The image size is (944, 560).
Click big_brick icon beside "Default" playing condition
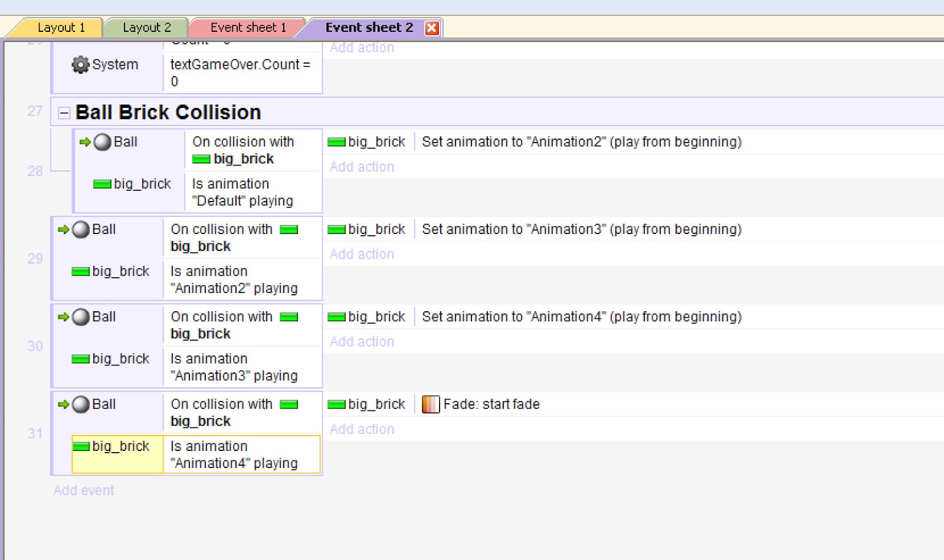tap(102, 185)
